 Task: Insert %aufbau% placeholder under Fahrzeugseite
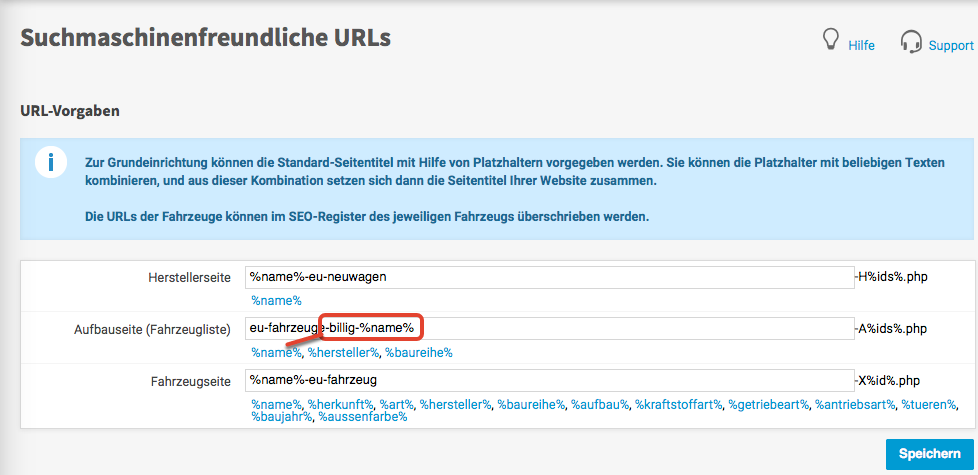[600, 404]
